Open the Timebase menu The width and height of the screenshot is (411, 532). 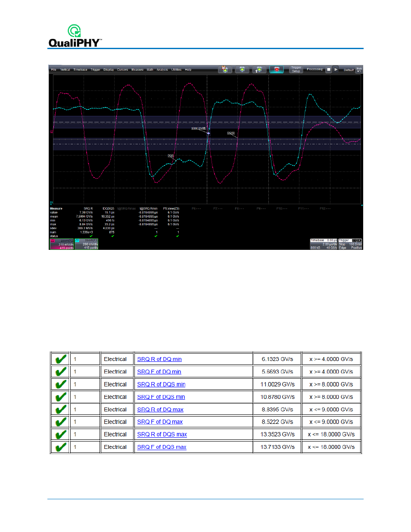[x=80, y=69]
